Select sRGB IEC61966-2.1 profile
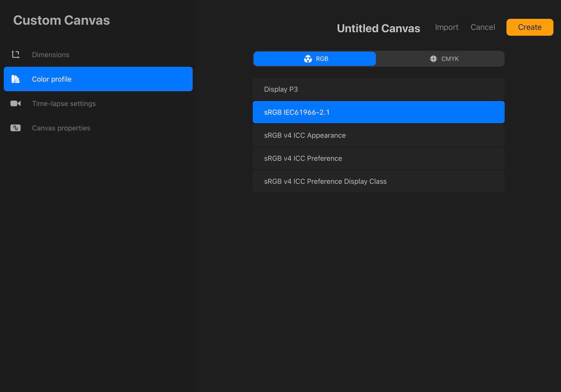 pyautogui.click(x=378, y=112)
